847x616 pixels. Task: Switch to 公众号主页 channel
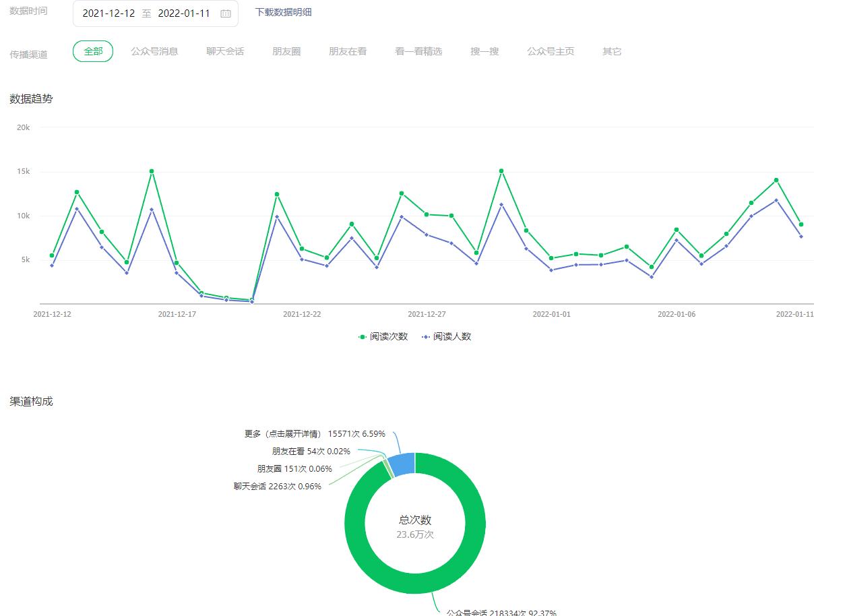pyautogui.click(x=551, y=51)
